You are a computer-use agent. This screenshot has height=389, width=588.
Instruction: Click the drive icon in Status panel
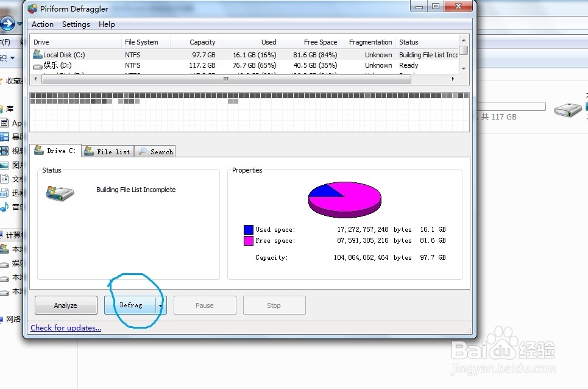point(60,193)
